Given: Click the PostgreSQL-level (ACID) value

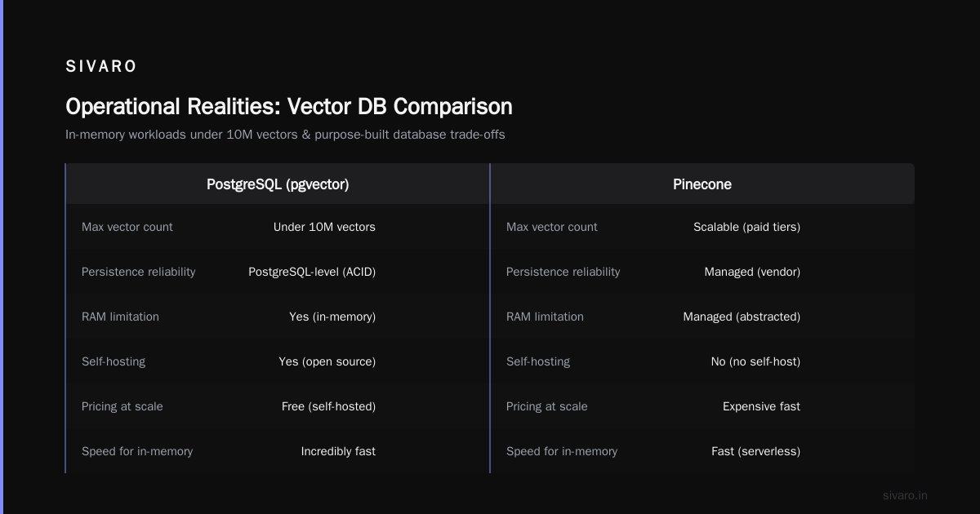Looking at the screenshot, I should (x=312, y=272).
